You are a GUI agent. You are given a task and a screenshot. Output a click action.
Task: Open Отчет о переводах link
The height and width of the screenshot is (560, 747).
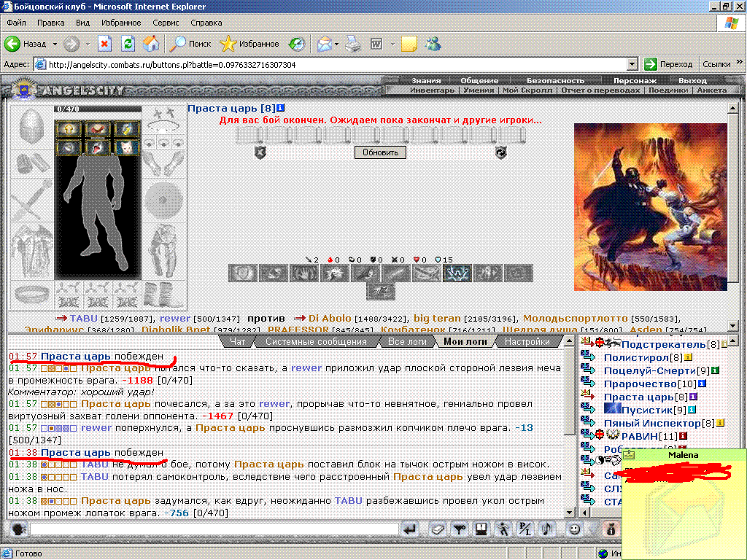click(x=600, y=90)
